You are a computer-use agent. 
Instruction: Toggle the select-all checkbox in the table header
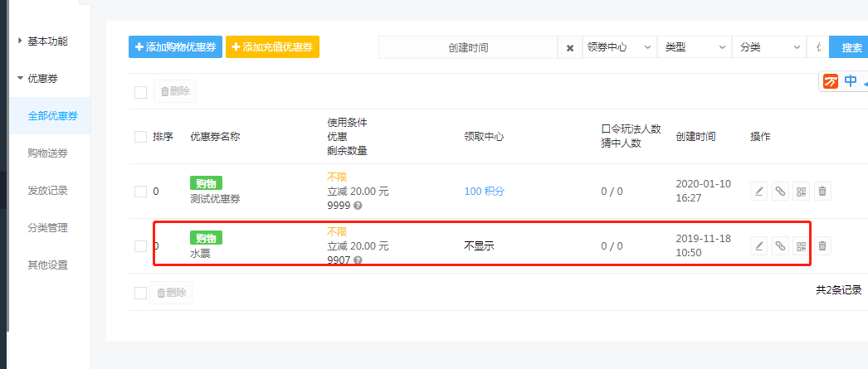coord(140,137)
